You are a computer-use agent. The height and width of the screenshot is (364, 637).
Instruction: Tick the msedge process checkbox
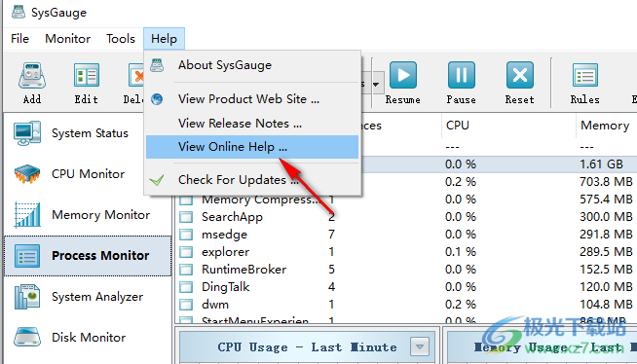[186, 235]
